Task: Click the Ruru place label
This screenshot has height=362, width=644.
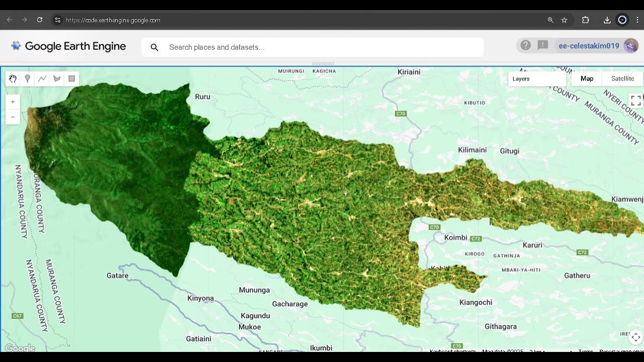Action: tap(202, 97)
